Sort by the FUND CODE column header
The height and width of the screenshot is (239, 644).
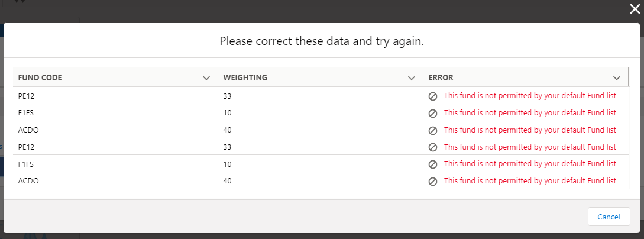tap(40, 77)
